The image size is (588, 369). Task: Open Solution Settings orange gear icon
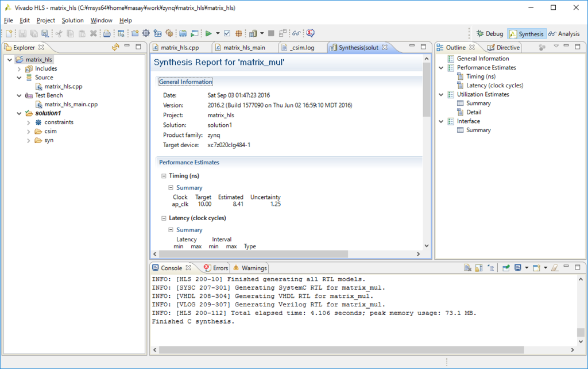tap(169, 33)
